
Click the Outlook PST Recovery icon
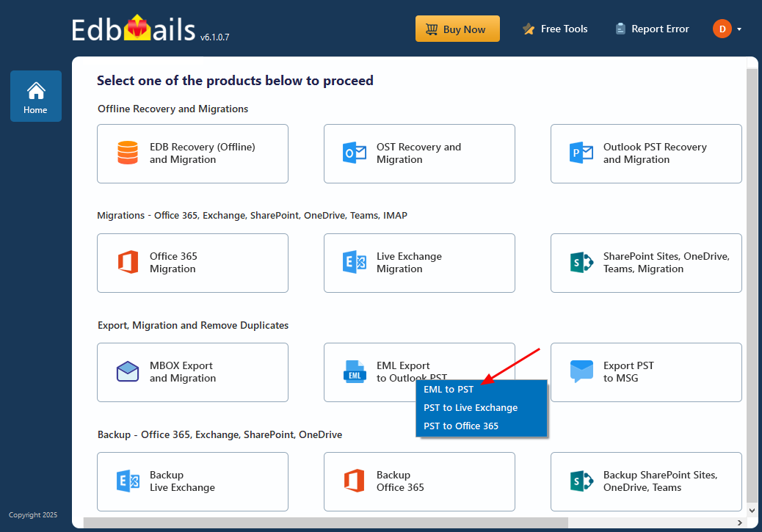coord(581,153)
